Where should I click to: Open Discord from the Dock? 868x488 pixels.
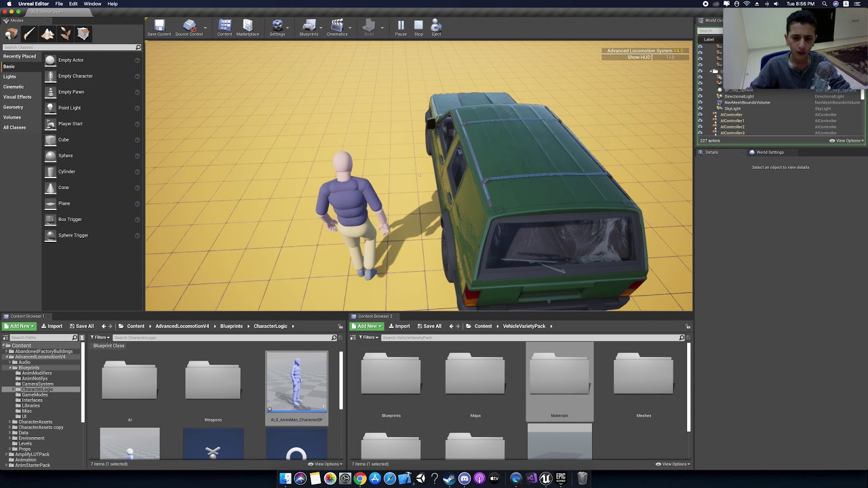pyautogui.click(x=465, y=479)
